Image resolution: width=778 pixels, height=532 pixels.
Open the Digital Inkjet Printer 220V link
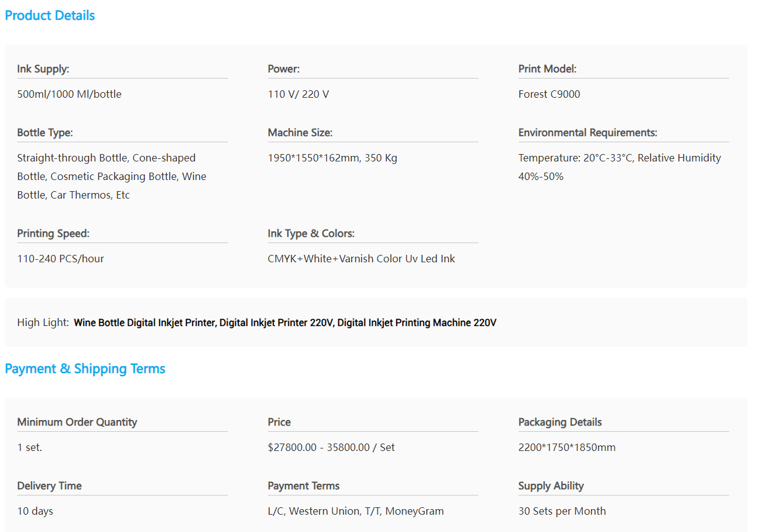pos(277,323)
